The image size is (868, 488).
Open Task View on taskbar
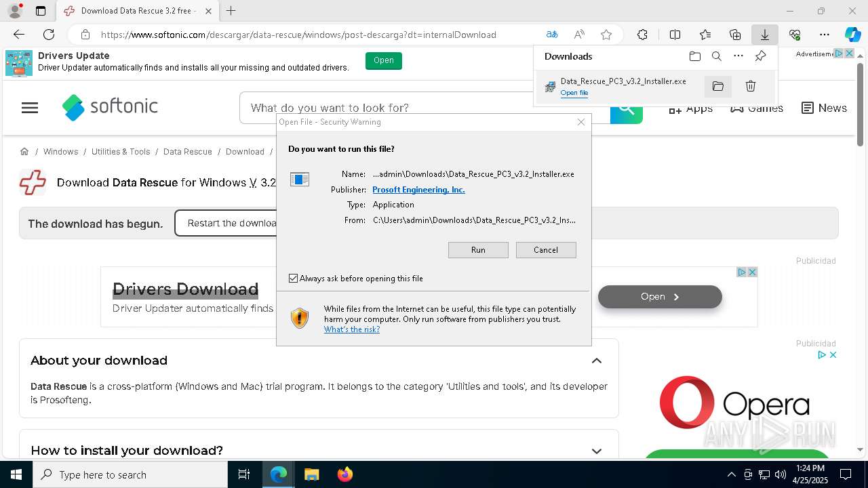[x=244, y=474]
